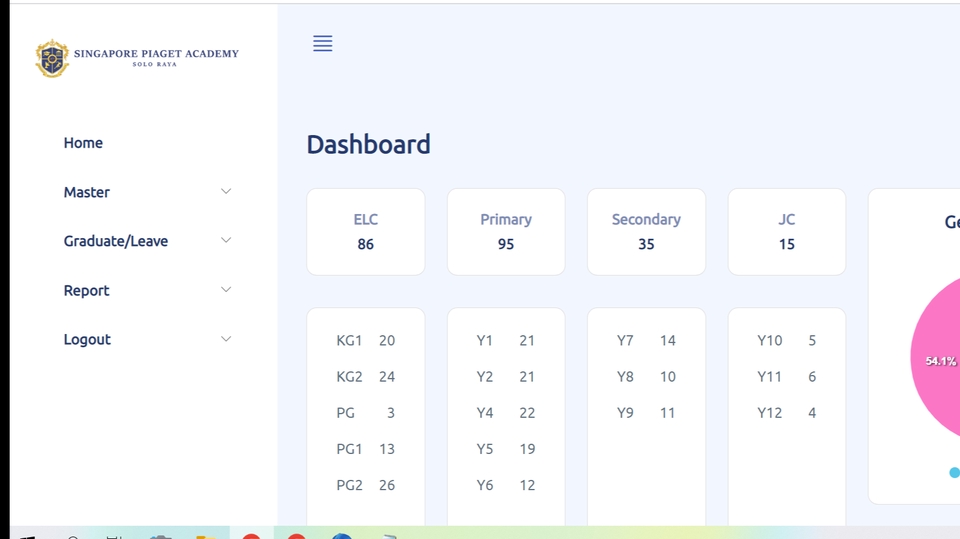The image size is (960, 539).
Task: Click the Y12 4 row
Action: (x=787, y=413)
